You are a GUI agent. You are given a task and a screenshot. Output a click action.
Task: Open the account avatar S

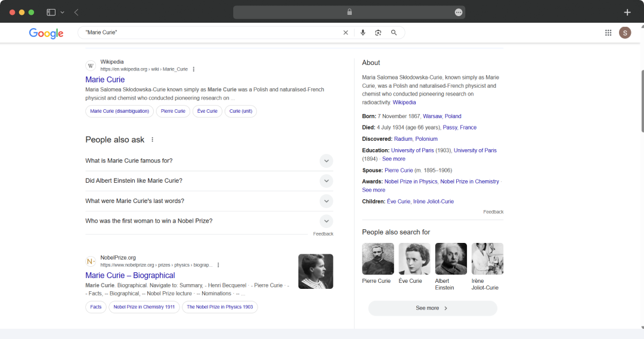point(625,32)
